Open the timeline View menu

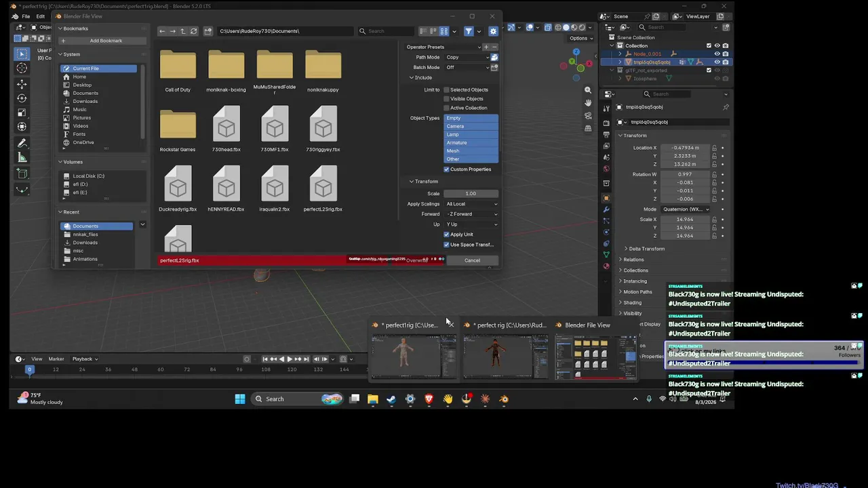[x=37, y=359]
